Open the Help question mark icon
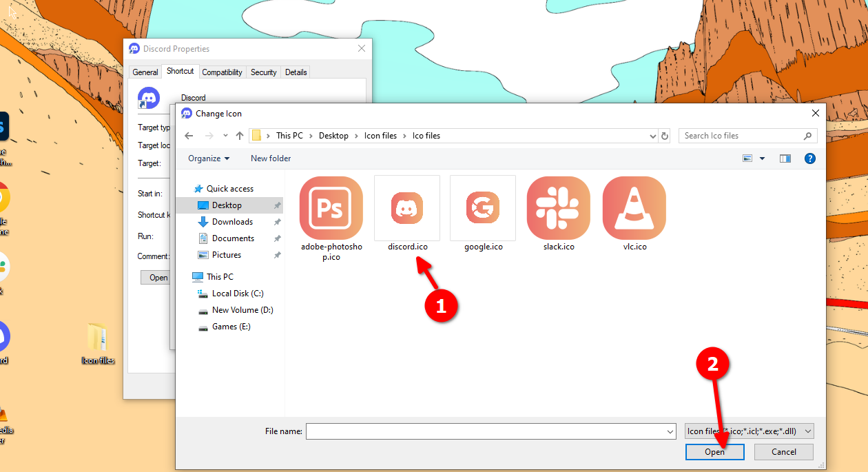The image size is (868, 472). coord(810,158)
